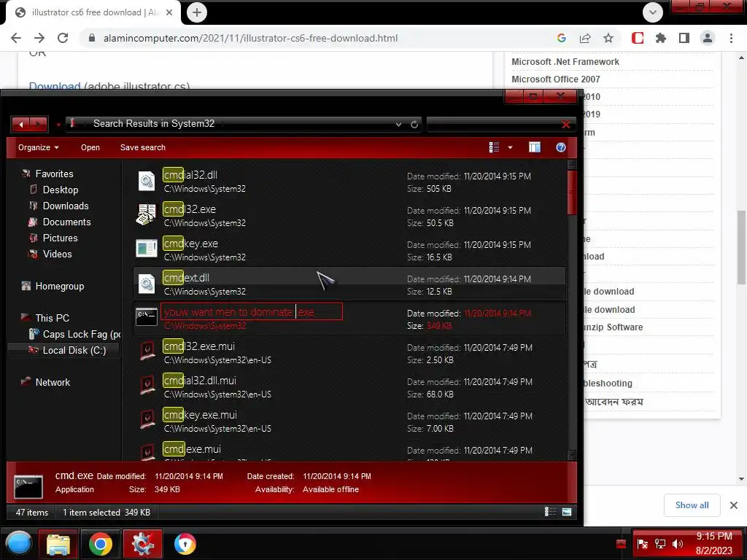The width and height of the screenshot is (747, 560).
Task: Bookmark this page with star icon
Action: 608,38
